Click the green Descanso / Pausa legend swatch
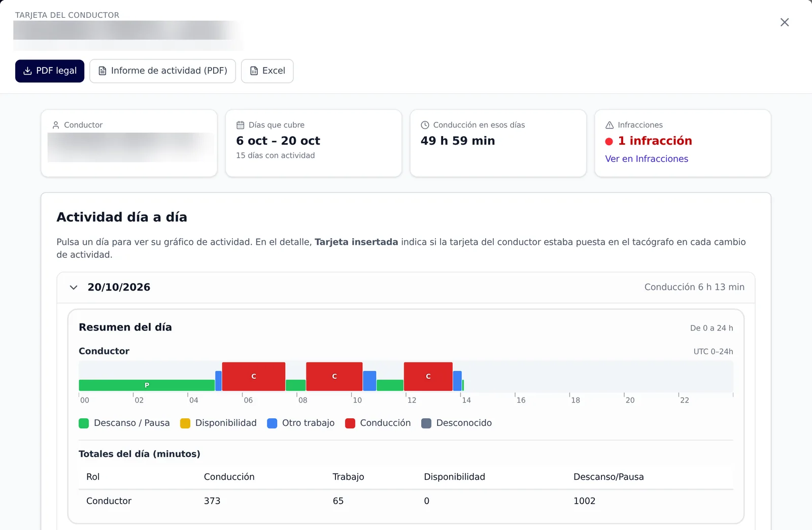 (84, 423)
